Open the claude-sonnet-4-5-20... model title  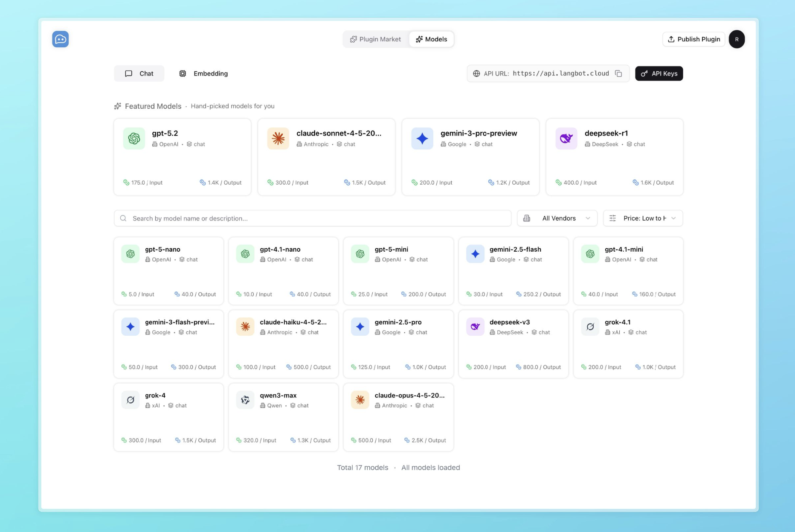tap(339, 133)
